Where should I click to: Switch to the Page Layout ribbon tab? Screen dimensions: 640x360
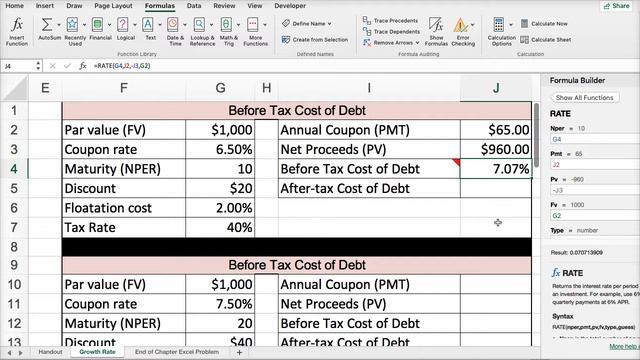click(x=113, y=6)
